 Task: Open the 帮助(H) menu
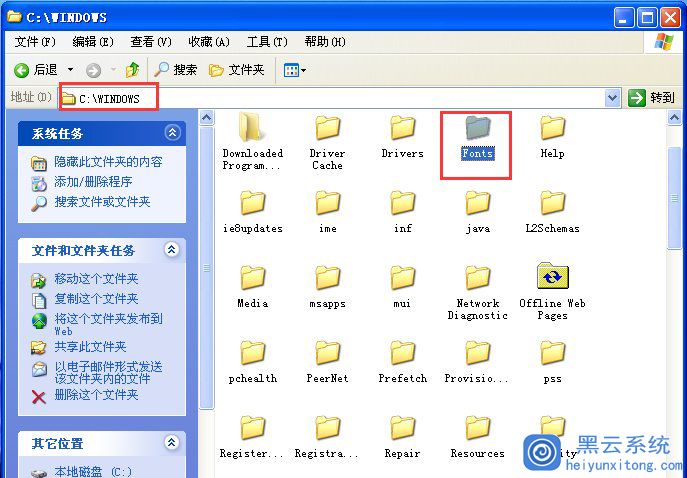pyautogui.click(x=325, y=42)
